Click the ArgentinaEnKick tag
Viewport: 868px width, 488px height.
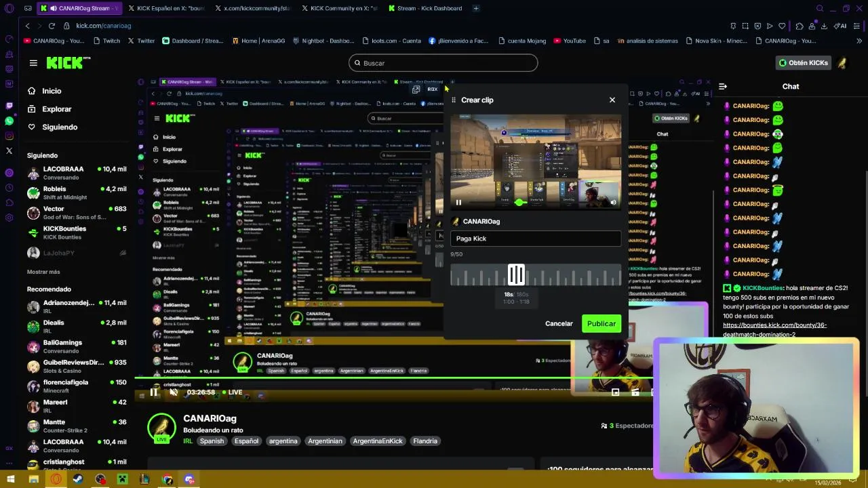pyautogui.click(x=378, y=441)
